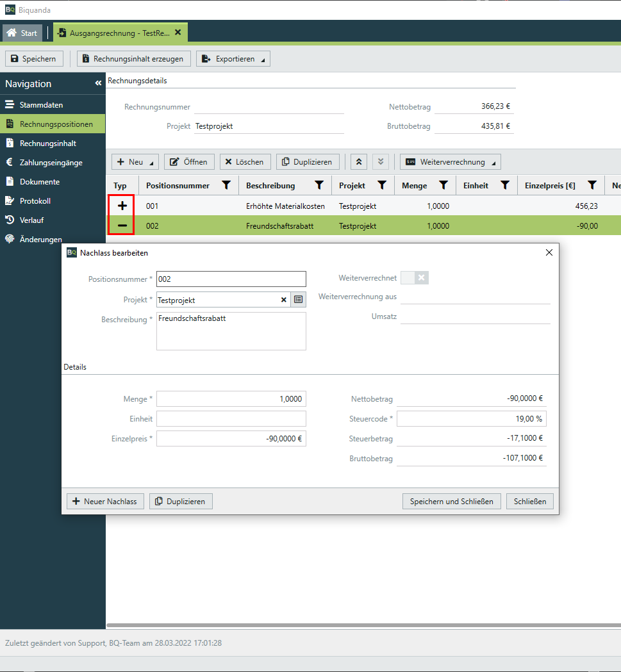This screenshot has height=672, width=621.
Task: Collapse the Navigation sidebar with double chevron
Action: (x=98, y=83)
